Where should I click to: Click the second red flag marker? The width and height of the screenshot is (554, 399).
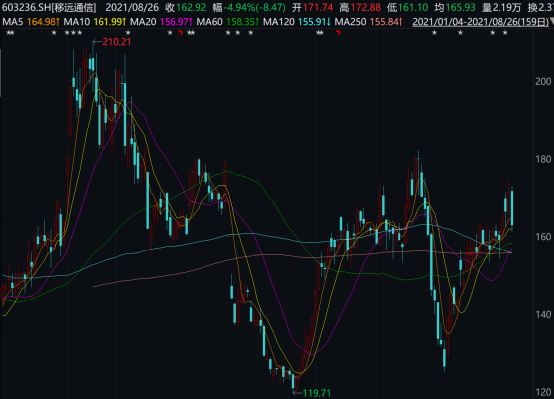(x=338, y=33)
